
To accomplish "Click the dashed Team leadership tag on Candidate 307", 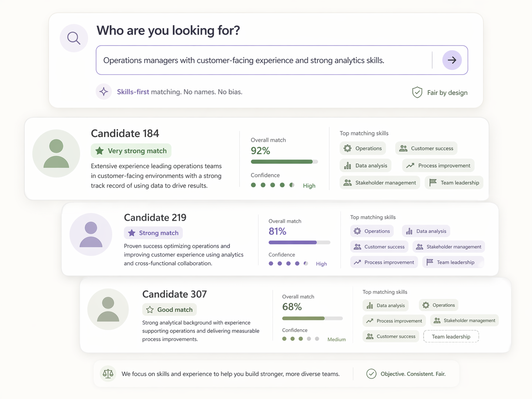I will click(x=451, y=337).
